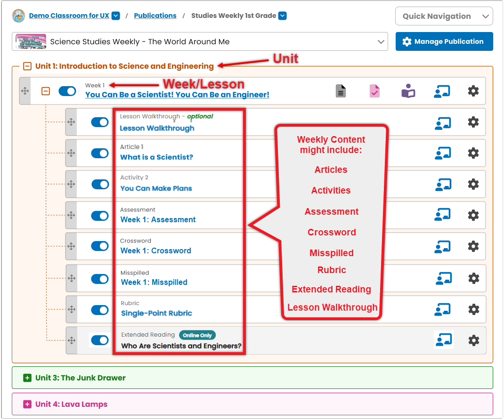The width and height of the screenshot is (504, 420).
Task: Collapse Unit 1: Introduction to Science and Engineering
Action: click(27, 66)
